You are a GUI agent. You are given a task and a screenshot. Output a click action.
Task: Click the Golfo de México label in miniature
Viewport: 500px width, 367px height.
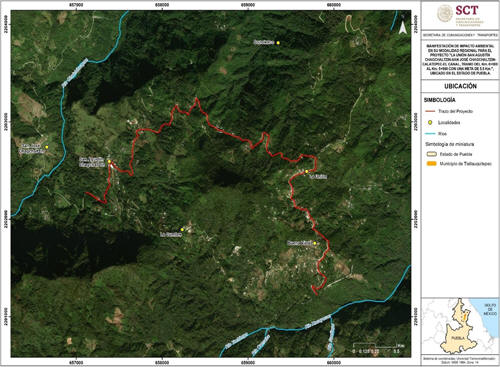coord(490,310)
